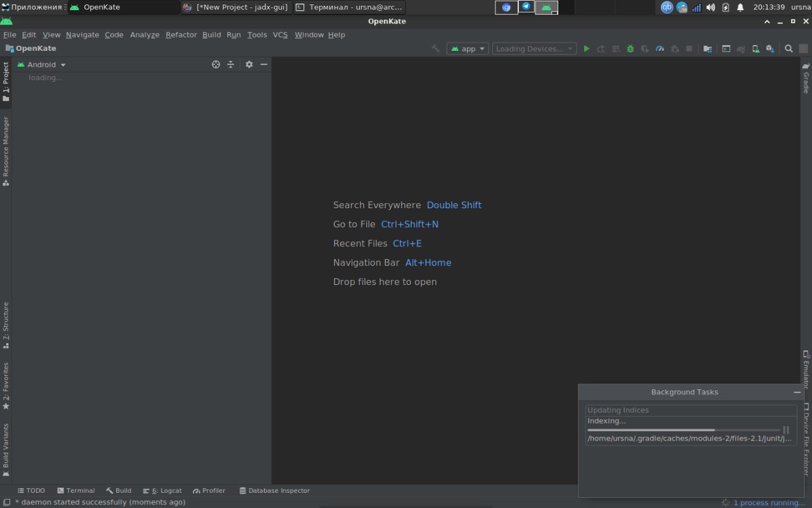This screenshot has width=812, height=508.
Task: Click the Run with Coverage icon
Action: coord(645,49)
